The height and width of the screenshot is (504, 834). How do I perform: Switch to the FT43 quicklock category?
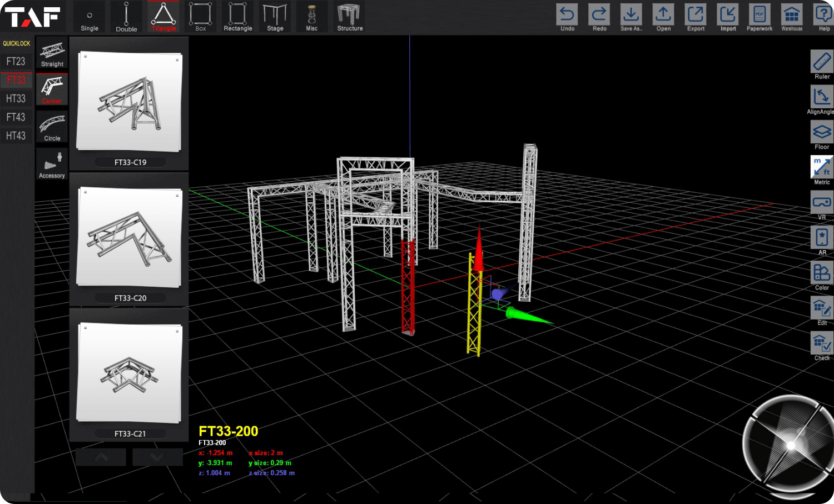(16, 117)
